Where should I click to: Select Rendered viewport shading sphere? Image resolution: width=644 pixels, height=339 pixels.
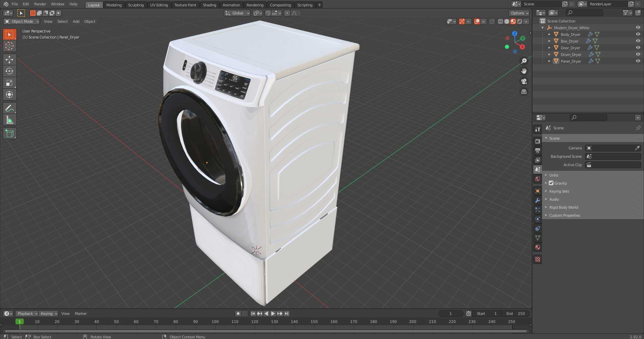pos(520,21)
